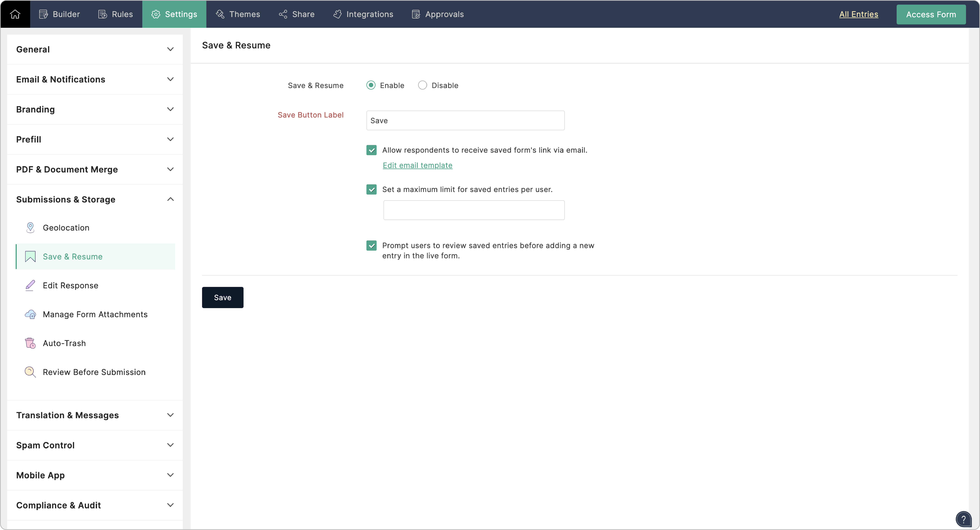Screen dimensions: 980x530
Task: Uncheck the receive saved form link via email checkbox
Action: coord(371,150)
